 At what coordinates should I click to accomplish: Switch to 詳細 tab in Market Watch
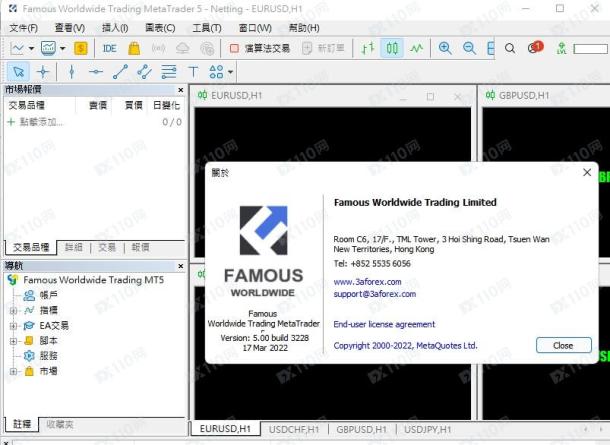coord(74,247)
